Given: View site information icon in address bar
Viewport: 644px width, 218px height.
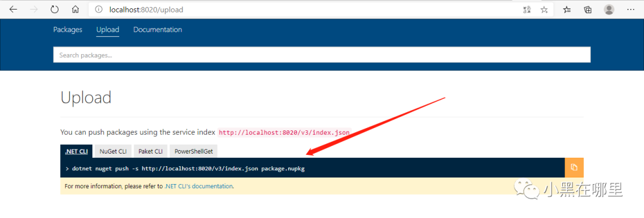Looking at the screenshot, I should pos(98,10).
